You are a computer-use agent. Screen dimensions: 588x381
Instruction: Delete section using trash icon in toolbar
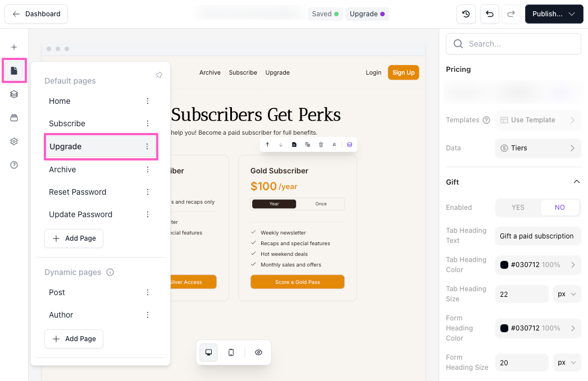pos(321,145)
